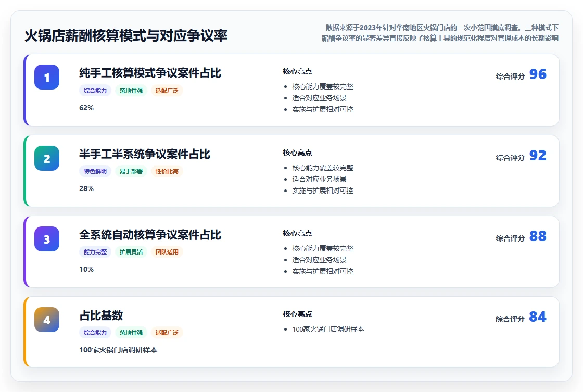This screenshot has width=583, height=392.
Task: Click 核心能力覆盖较完整 in card 1
Action: (323, 86)
